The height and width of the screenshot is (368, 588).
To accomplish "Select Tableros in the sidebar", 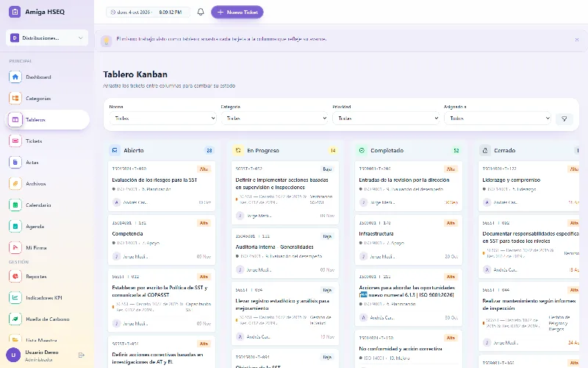I will [47, 120].
